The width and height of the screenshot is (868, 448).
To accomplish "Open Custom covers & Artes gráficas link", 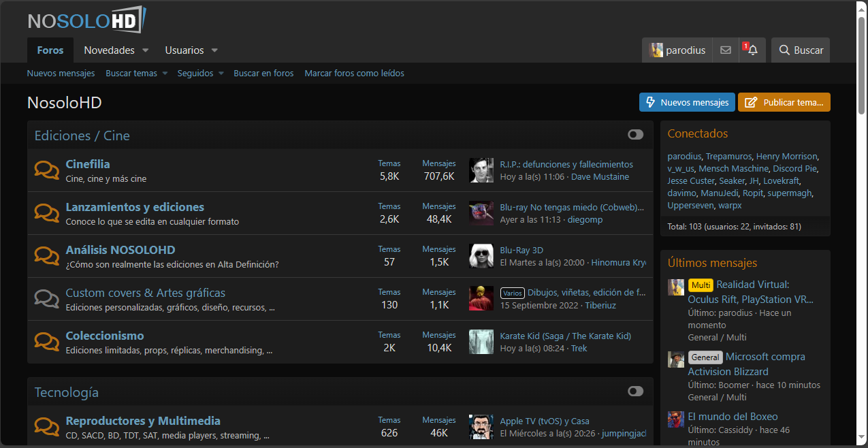I will (146, 293).
